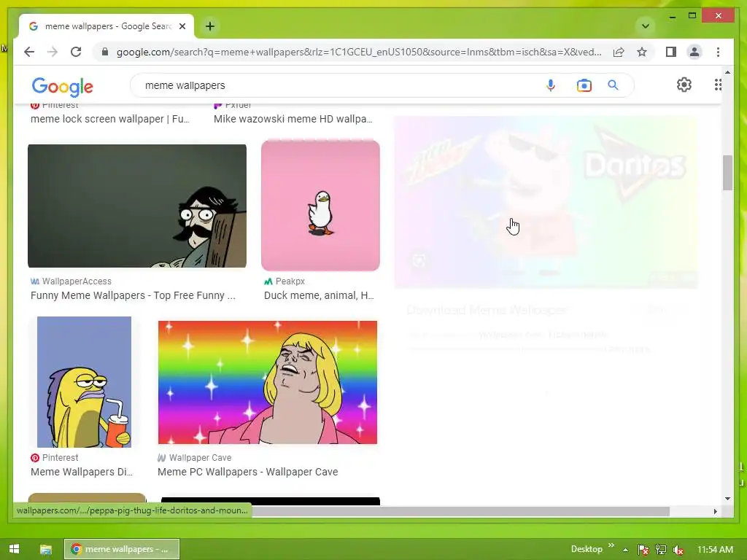This screenshot has height=560, width=747.
Task: Open the yellow fish drinking soda thumbnail
Action: coord(85,382)
